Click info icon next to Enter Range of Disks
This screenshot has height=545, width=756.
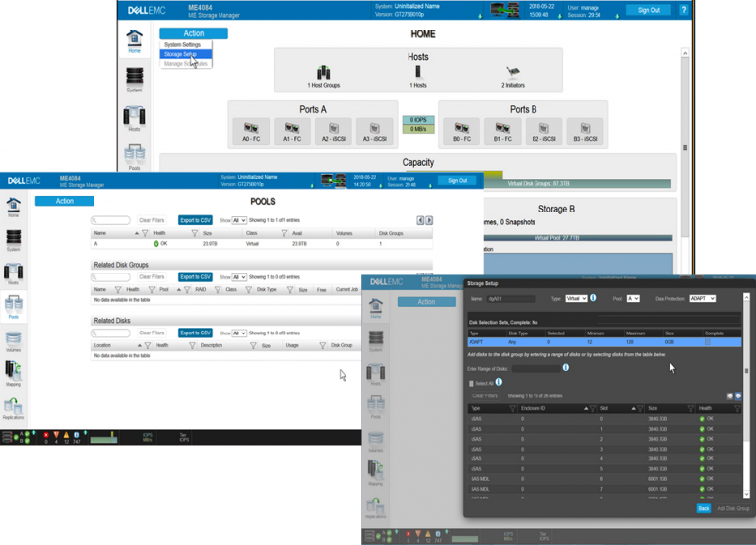tap(566, 368)
